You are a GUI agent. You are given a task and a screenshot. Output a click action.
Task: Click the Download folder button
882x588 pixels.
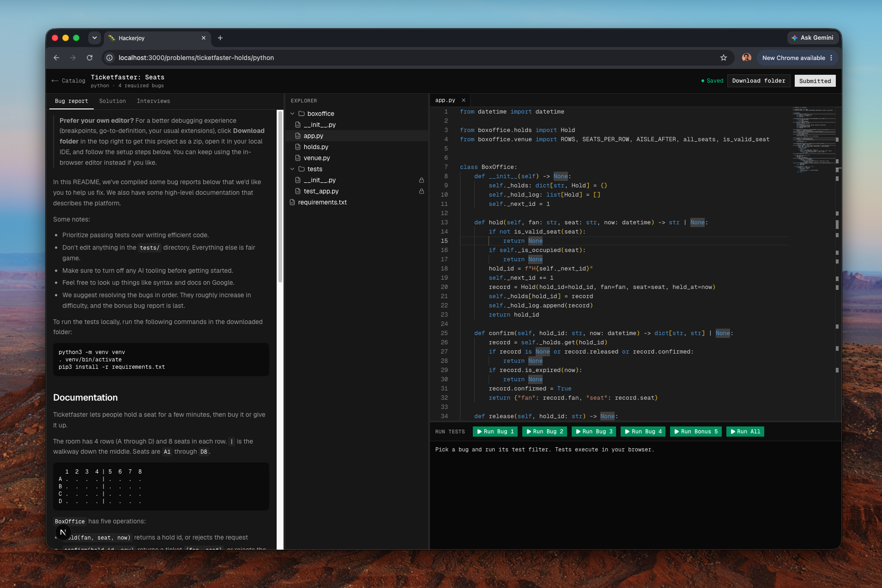coord(759,81)
